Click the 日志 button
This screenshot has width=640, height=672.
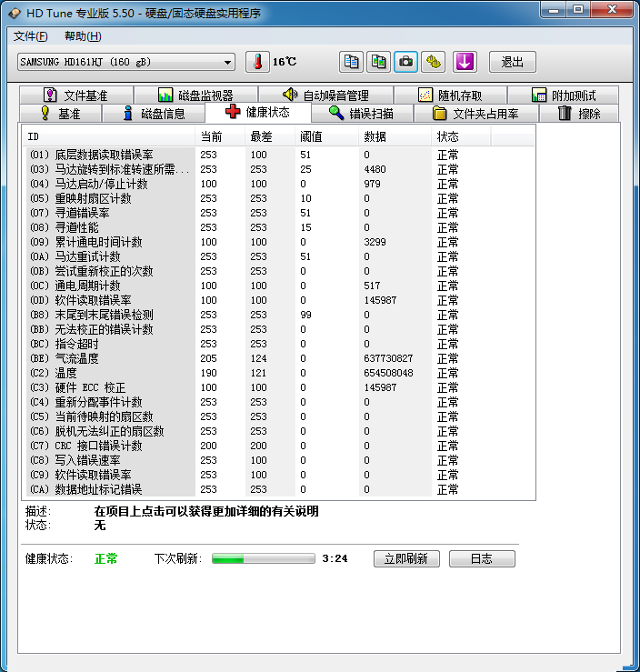[482, 558]
